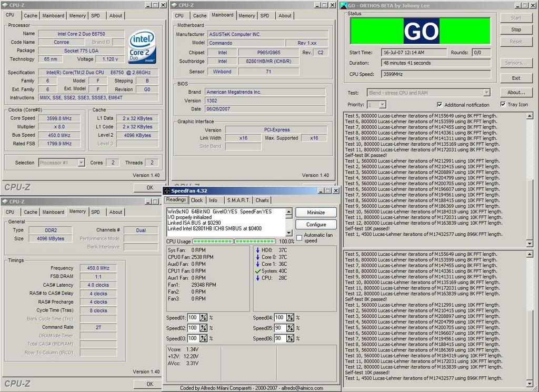Click the SpeedFan title bar fan icon

(167, 190)
